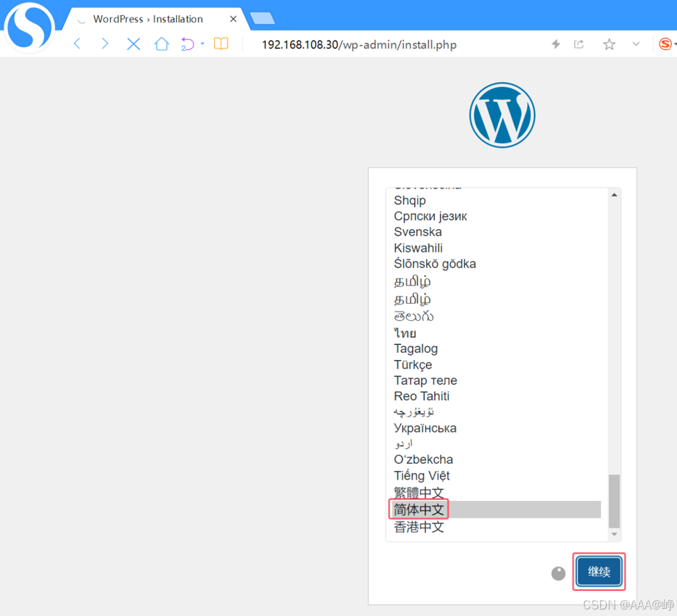Open the browser home page

[x=162, y=43]
